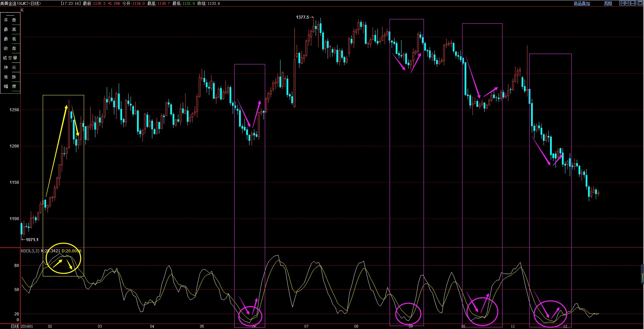Click the 08 month marker on timeline

pyautogui.click(x=356, y=327)
